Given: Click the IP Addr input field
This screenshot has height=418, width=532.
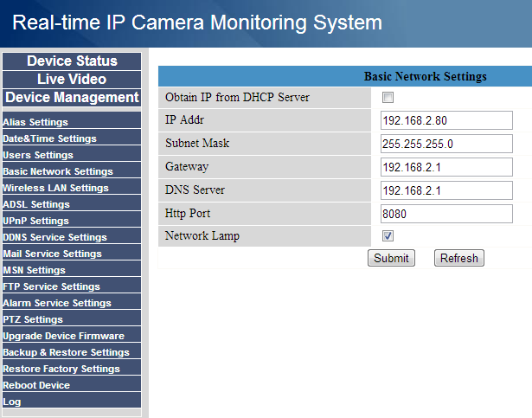Looking at the screenshot, I should click(x=446, y=120).
